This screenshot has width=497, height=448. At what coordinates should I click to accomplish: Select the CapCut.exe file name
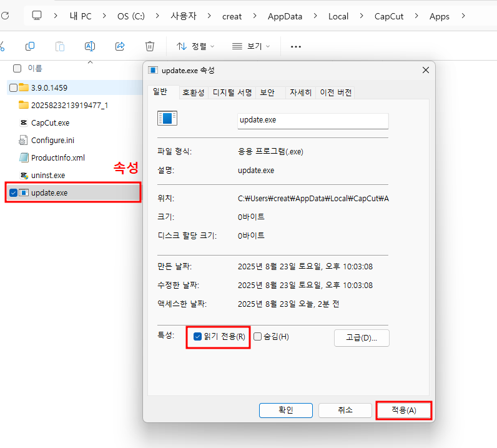coord(50,123)
